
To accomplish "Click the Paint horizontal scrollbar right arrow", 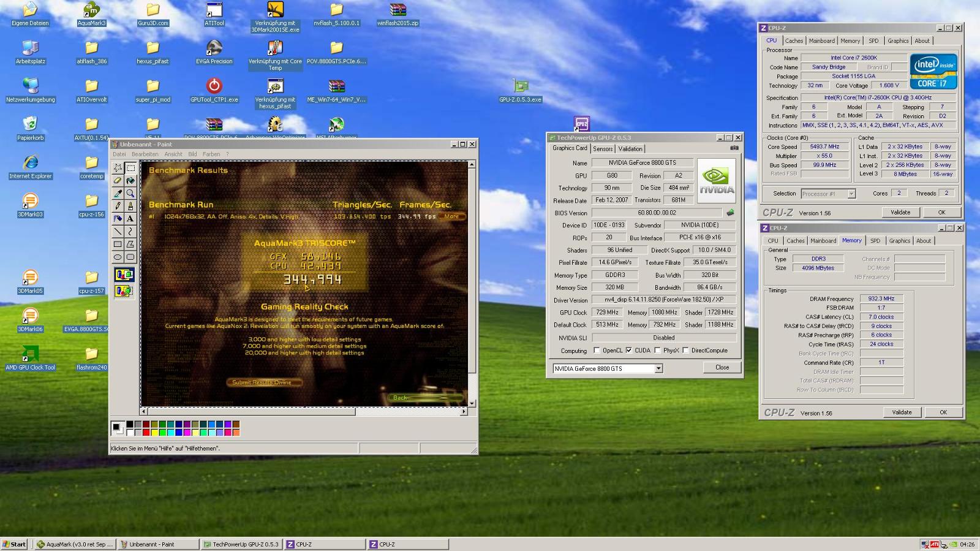I will tap(464, 411).
